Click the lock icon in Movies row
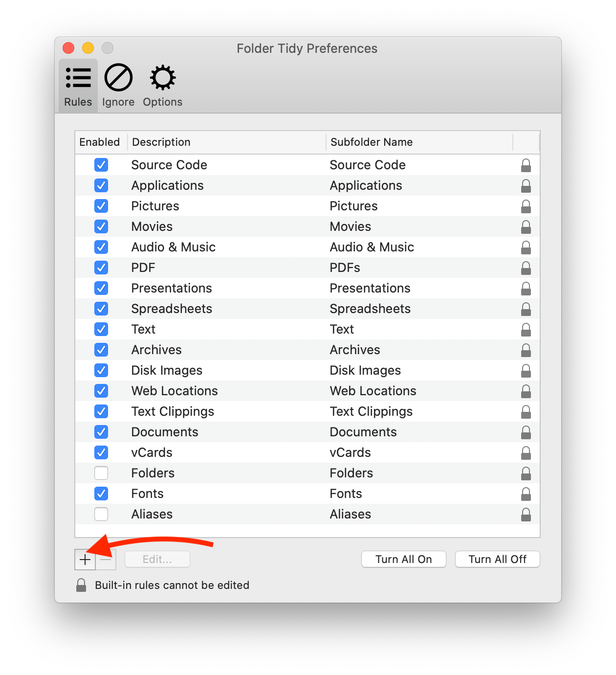 tap(526, 227)
